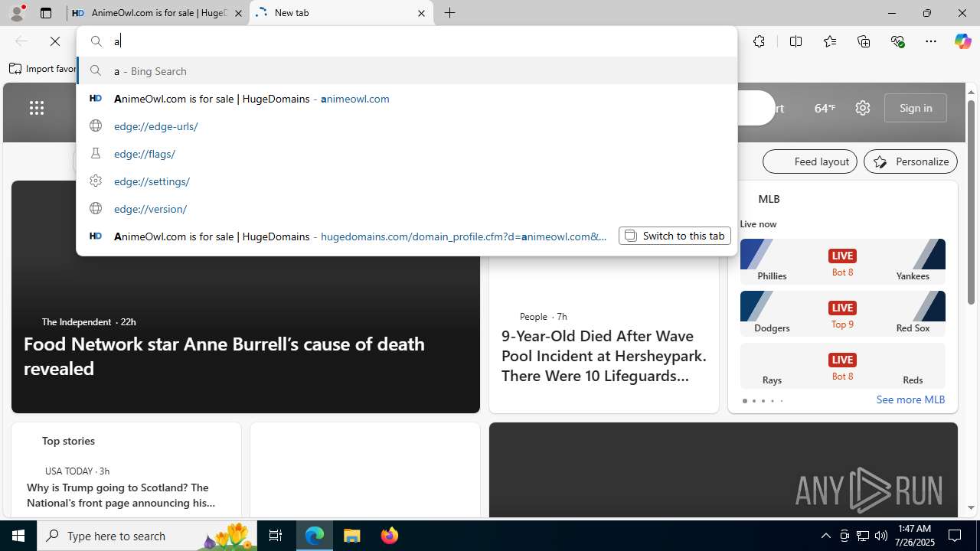Click the 'People' source label
980x551 pixels.
534,316
